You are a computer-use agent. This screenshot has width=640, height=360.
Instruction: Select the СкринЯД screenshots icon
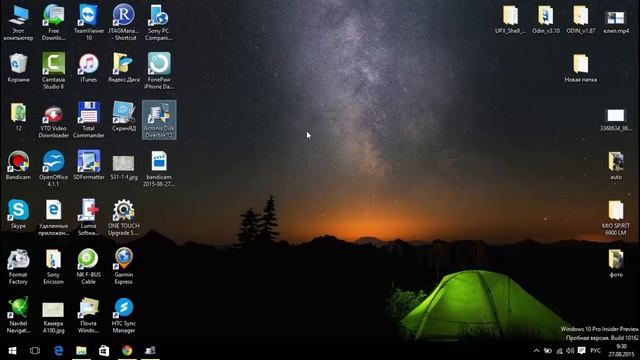[124, 117]
